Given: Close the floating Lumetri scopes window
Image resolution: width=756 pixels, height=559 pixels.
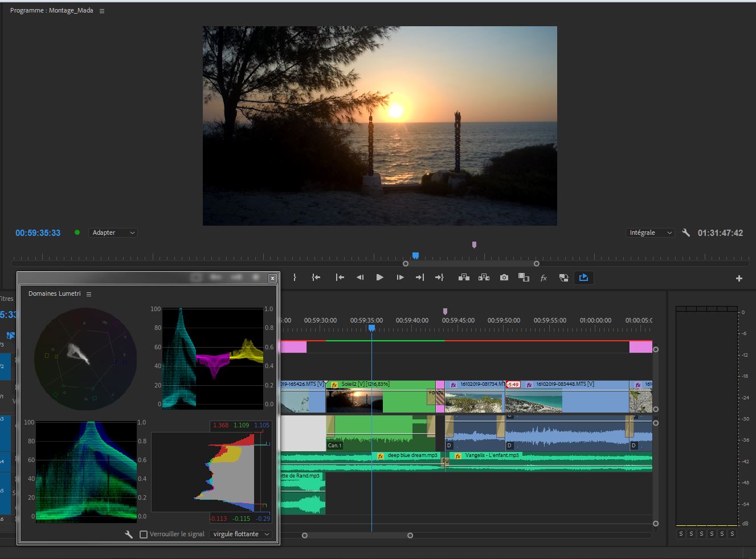Looking at the screenshot, I should (272, 278).
